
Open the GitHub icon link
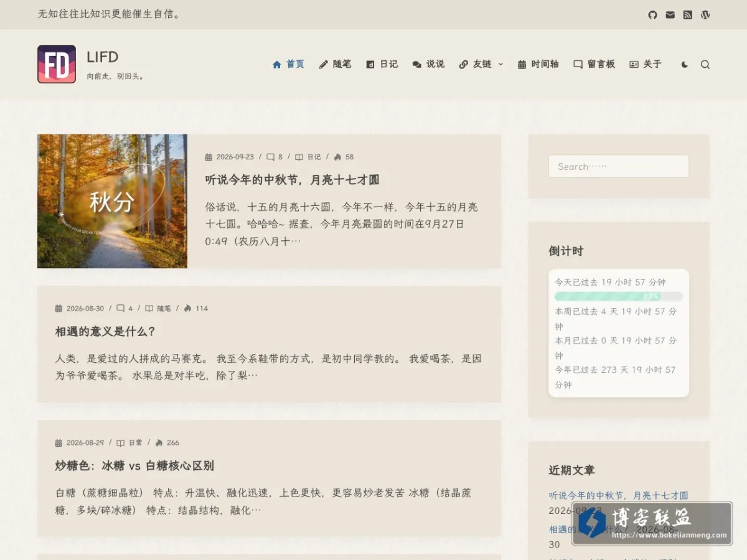pos(652,14)
